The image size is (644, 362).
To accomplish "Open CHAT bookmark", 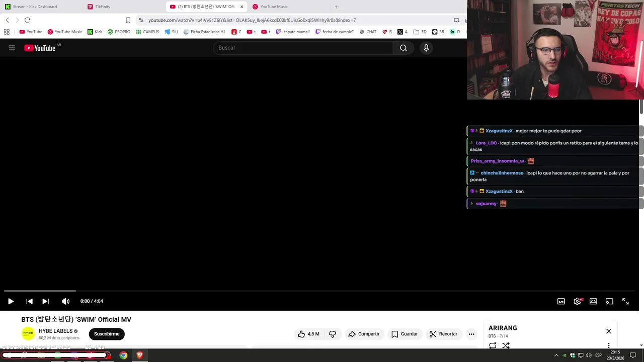I will coord(368,32).
